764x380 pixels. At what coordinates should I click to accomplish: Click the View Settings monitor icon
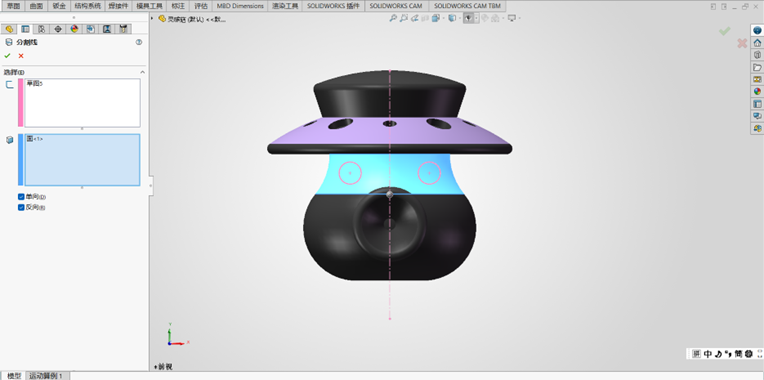coord(512,18)
